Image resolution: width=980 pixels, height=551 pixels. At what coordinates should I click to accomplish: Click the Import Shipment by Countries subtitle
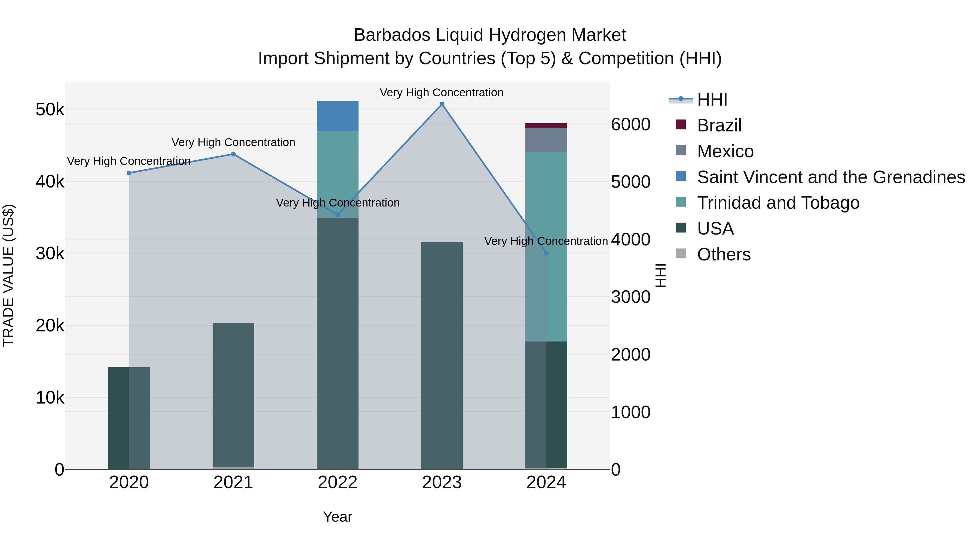[x=490, y=59]
